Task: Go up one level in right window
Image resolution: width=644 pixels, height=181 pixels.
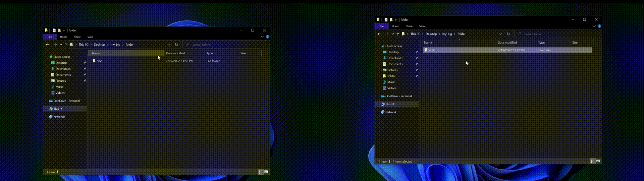Action: click(x=398, y=34)
